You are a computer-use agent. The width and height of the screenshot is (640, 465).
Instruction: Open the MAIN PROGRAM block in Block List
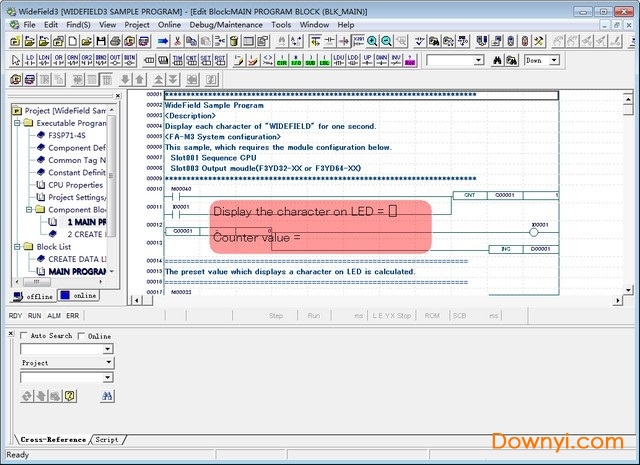76,271
